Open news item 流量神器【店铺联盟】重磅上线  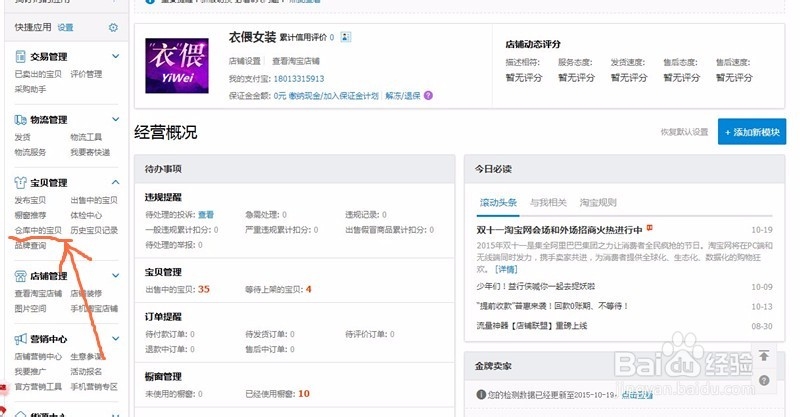pyautogui.click(x=532, y=326)
